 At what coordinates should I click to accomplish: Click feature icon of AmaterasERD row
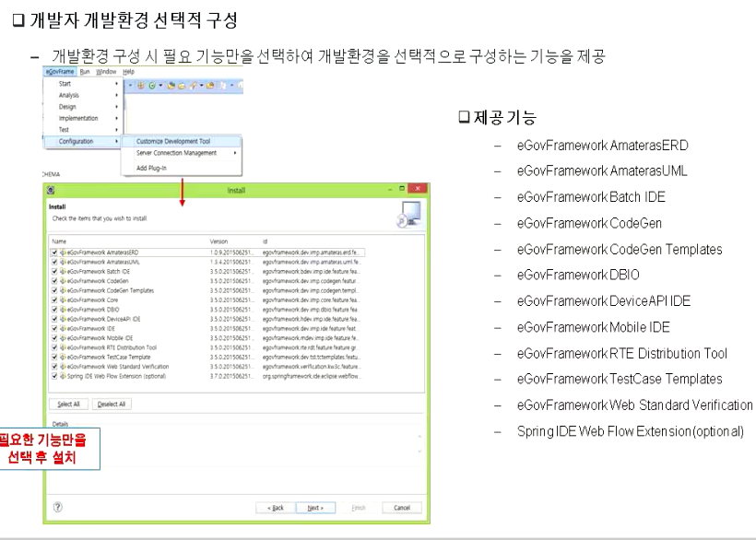tap(63, 252)
